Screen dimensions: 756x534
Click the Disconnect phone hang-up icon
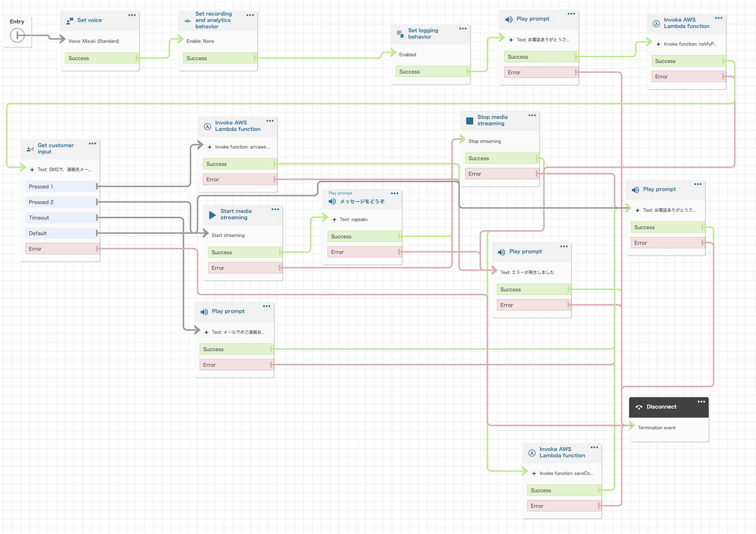click(x=639, y=407)
